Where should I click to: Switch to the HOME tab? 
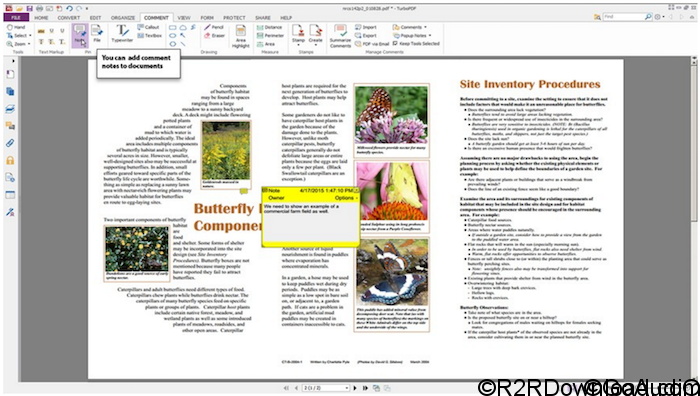pos(41,18)
